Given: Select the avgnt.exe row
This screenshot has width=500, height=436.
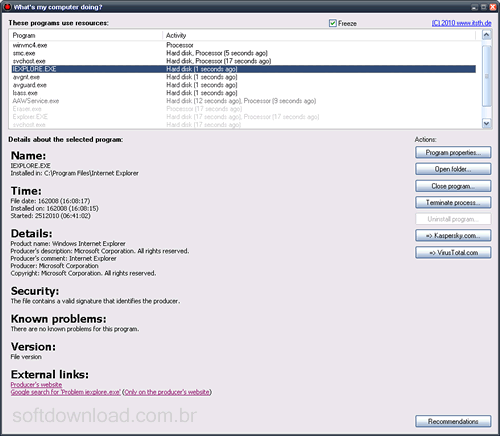Looking at the screenshot, I should click(x=244, y=77).
